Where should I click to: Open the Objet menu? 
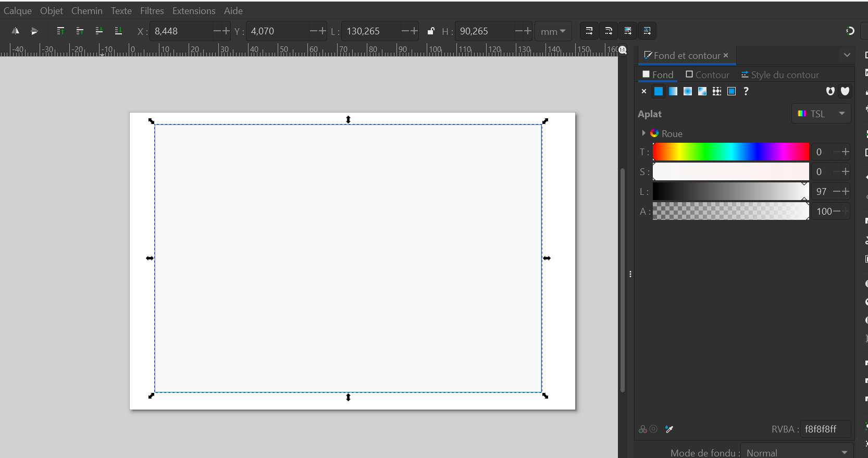click(52, 10)
